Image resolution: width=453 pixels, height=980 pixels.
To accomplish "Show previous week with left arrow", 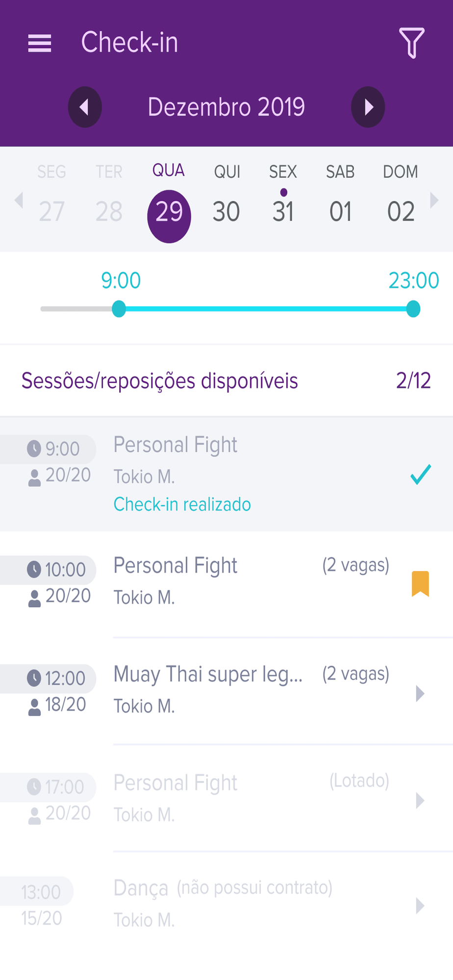I will (x=19, y=200).
